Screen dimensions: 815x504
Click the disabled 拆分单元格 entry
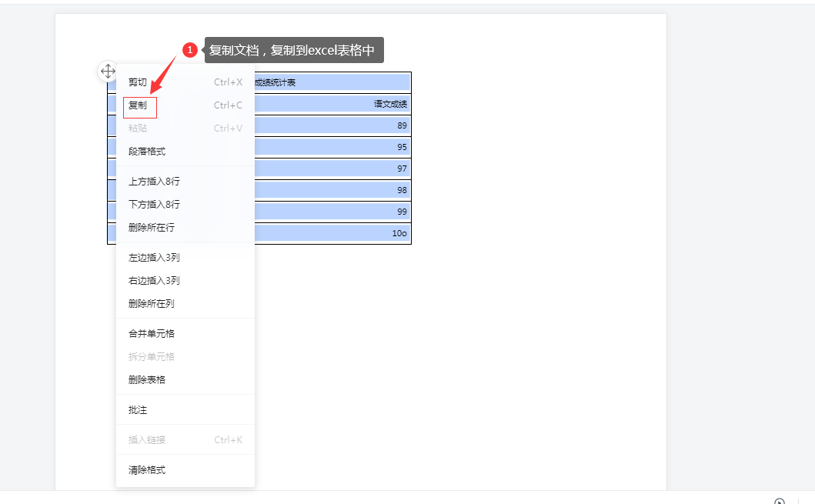coord(185,356)
